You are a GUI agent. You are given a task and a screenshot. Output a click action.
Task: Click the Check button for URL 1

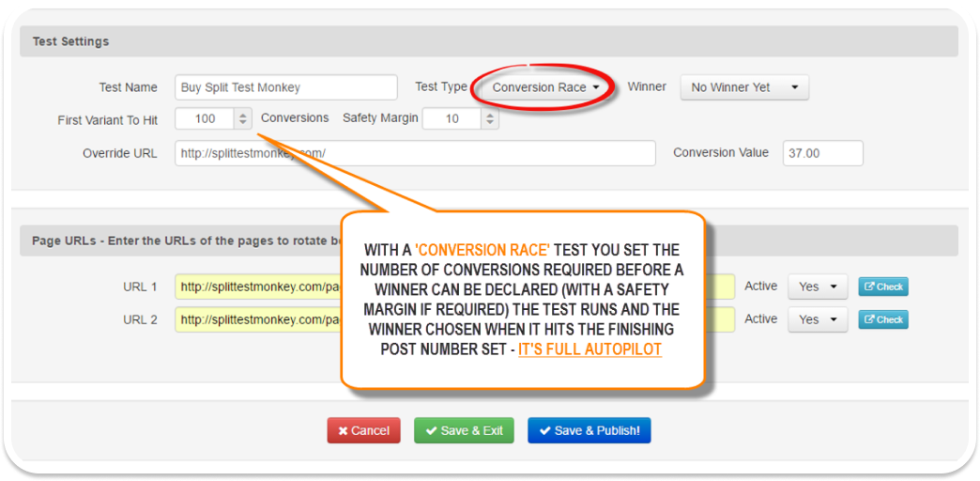[883, 287]
